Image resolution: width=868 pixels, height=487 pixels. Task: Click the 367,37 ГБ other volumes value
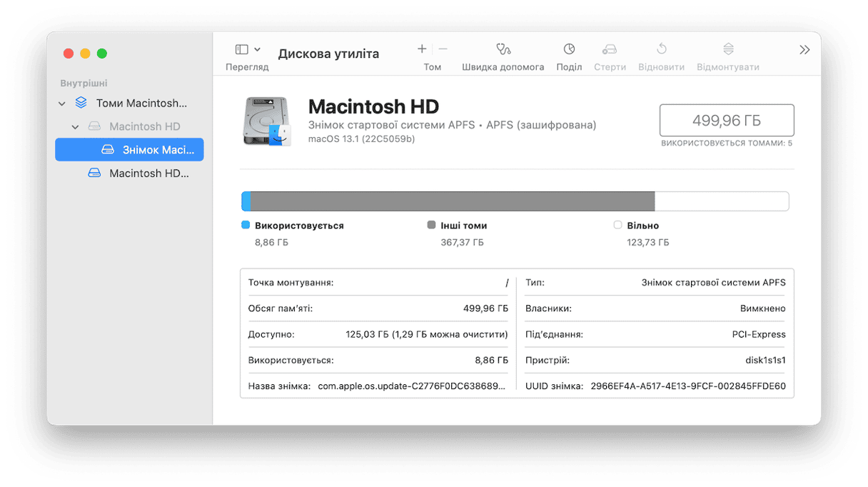pyautogui.click(x=462, y=243)
